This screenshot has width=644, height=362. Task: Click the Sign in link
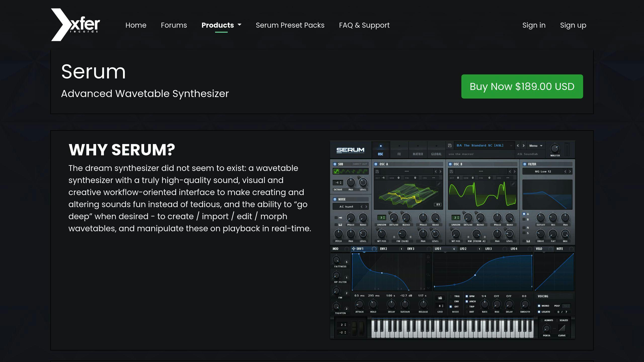(534, 25)
